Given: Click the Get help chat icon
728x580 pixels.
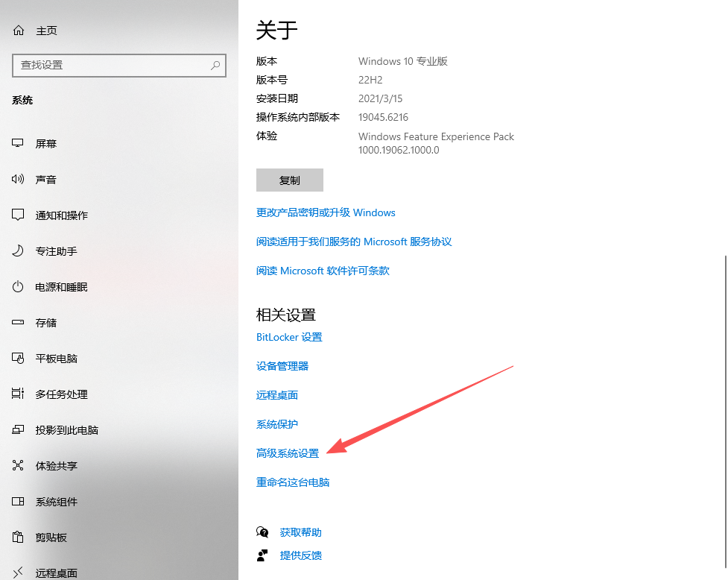Looking at the screenshot, I should click(x=262, y=532).
